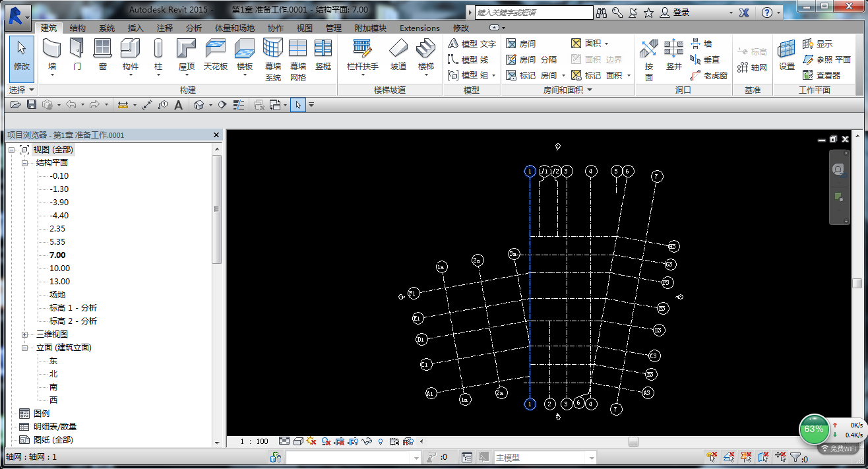
Task: Click the 登录 sign-in button
Action: click(x=681, y=13)
